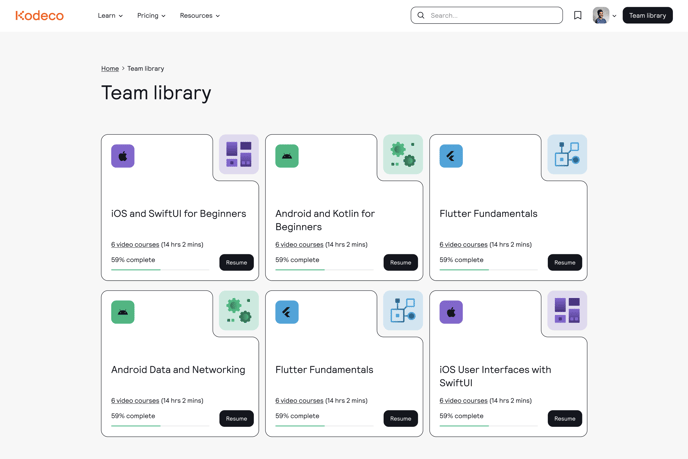The height and width of the screenshot is (459, 688).
Task: Open Android and Kotlin for Beginners title
Action: 325,220
